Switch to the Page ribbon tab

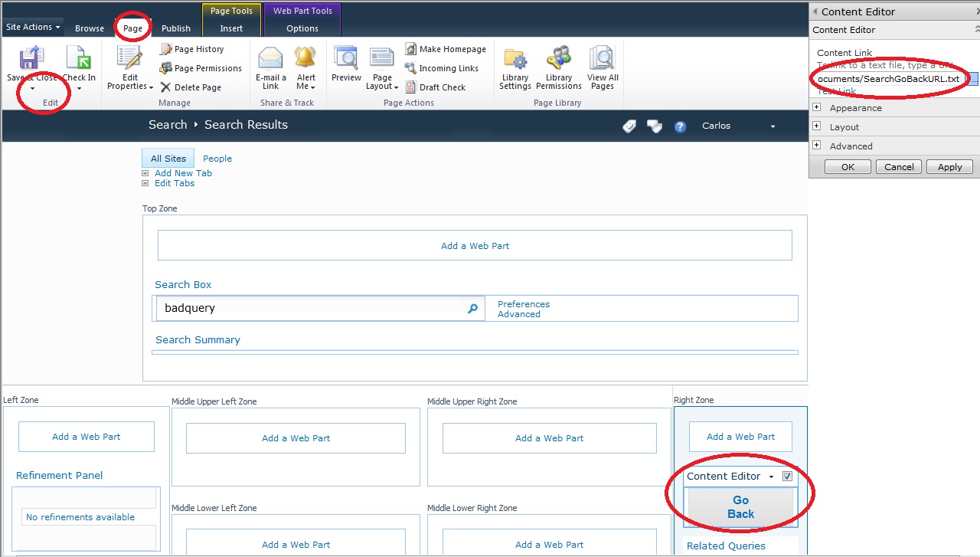(x=132, y=28)
